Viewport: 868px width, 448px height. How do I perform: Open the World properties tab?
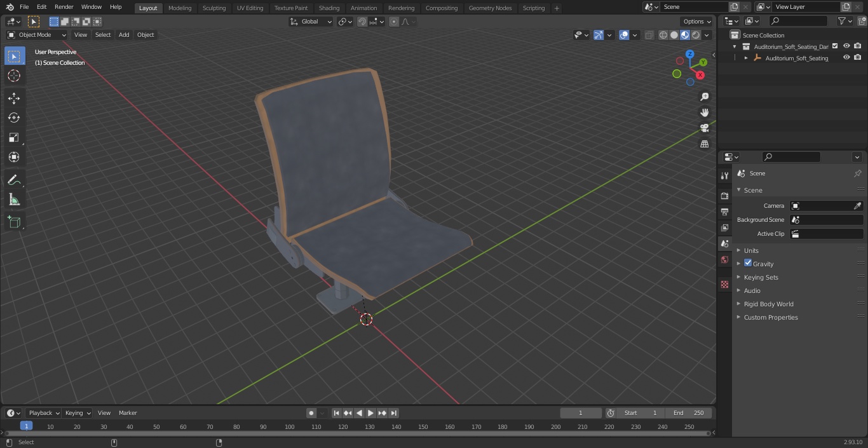tap(724, 259)
